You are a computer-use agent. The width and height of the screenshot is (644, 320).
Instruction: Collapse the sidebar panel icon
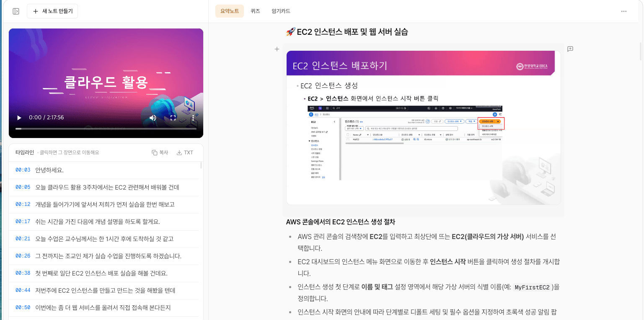(x=16, y=11)
